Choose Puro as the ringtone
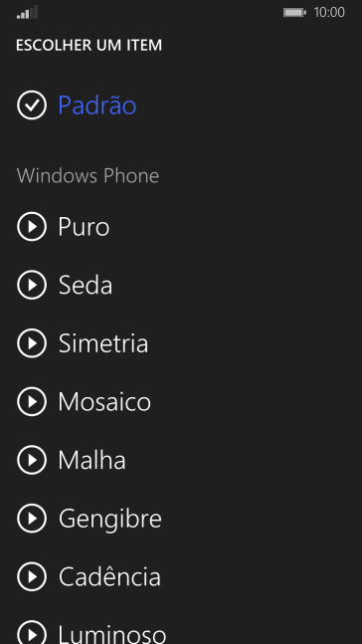 click(x=84, y=227)
